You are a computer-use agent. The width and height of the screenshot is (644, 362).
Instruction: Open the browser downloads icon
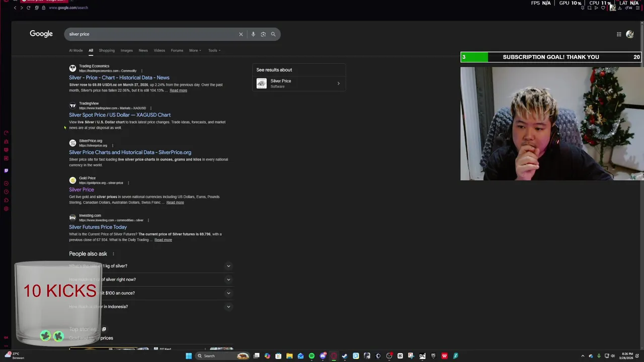[619, 8]
